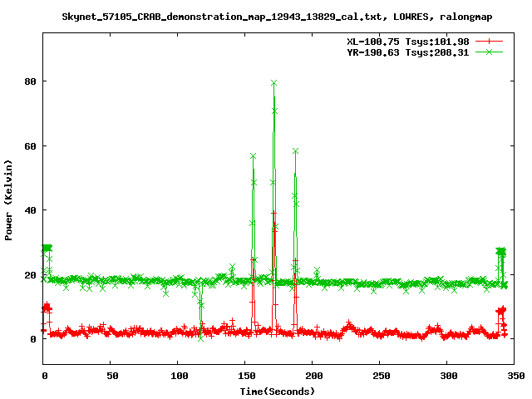Screen dimensions: 532x399
Task: Pick the green peak near 155 seconds
Action: pos(253,155)
